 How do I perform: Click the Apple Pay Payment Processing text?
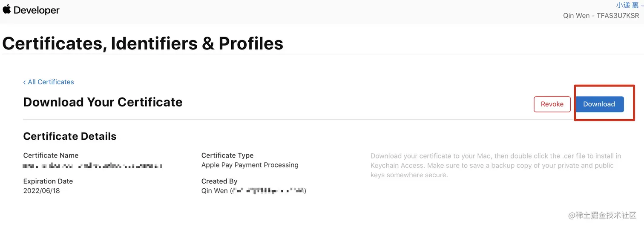coord(250,165)
